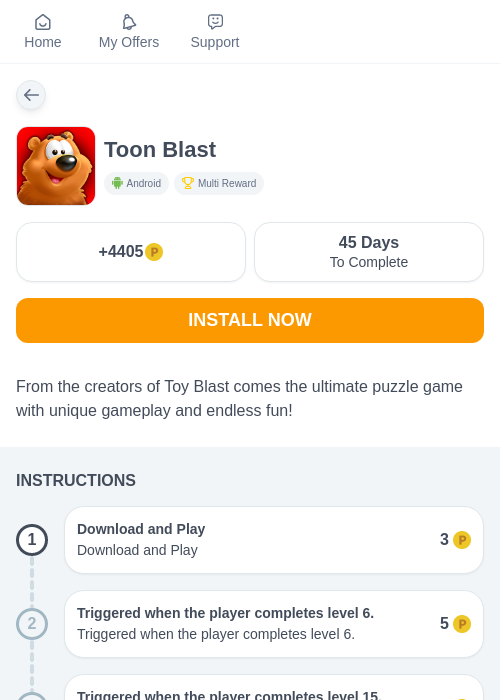Click the +4405 points reward box
Viewport: 500px width, 700px height.
coord(131,252)
